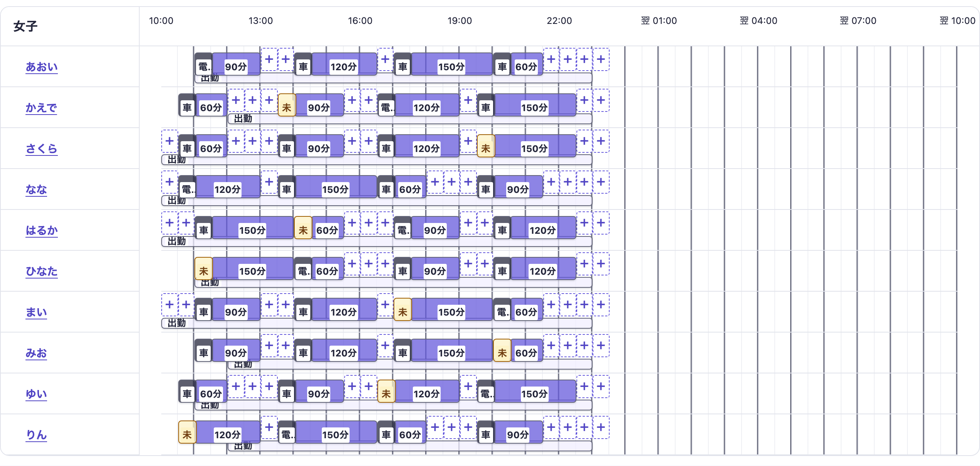Image resolution: width=980 pixels, height=466 pixels.
Task: Click the 未 icon before さくら's 150分 booking
Action: tap(486, 146)
